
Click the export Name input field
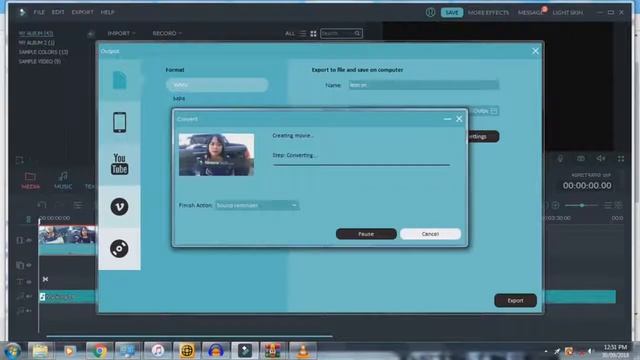(x=424, y=85)
